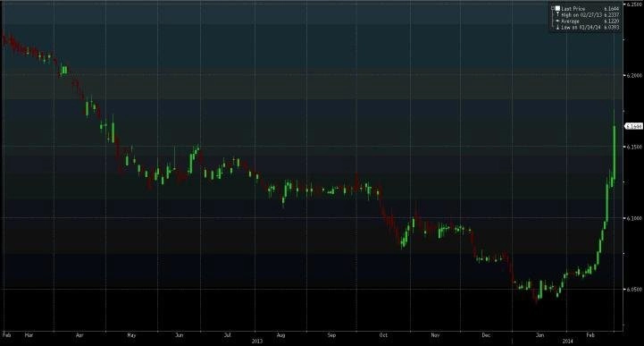Click the 2014 year label on time axis
This screenshot has height=346, width=644.
(567, 341)
